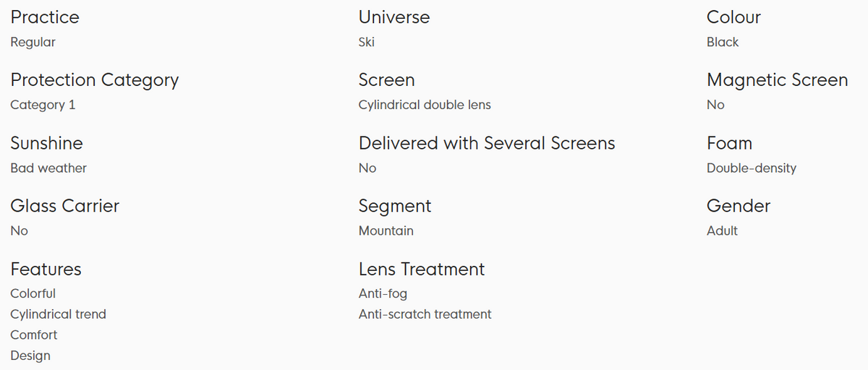The width and height of the screenshot is (868, 370).
Task: Click the Cylindrical double lens value
Action: pyautogui.click(x=425, y=105)
